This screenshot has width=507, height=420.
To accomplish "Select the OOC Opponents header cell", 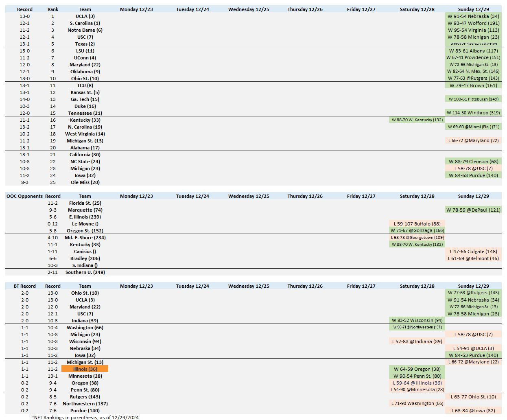I will pyautogui.click(x=24, y=196).
